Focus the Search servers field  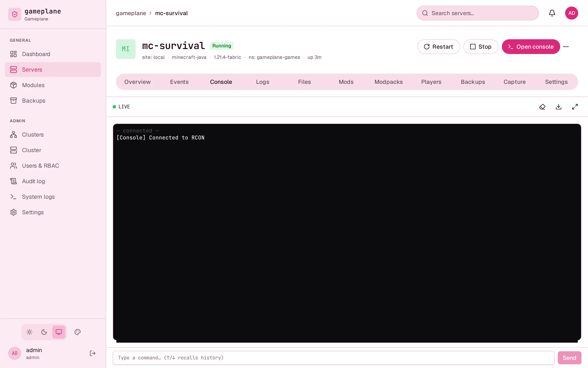[478, 13]
